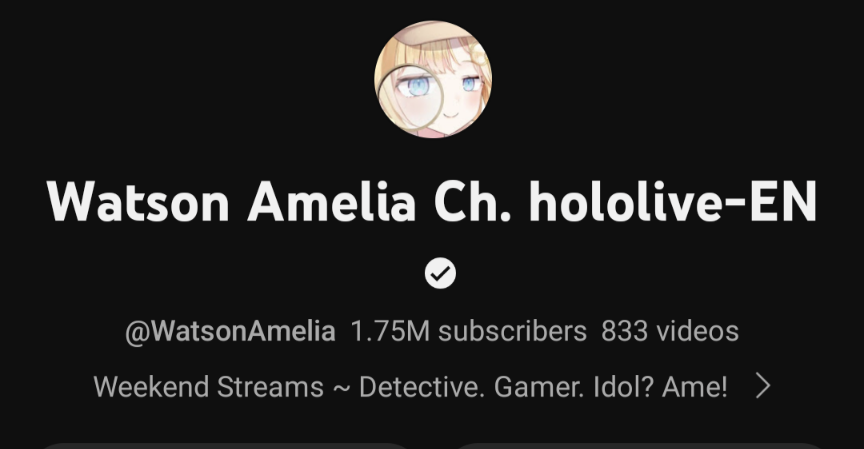Tap the magnifying glass in the avatar

(410, 97)
